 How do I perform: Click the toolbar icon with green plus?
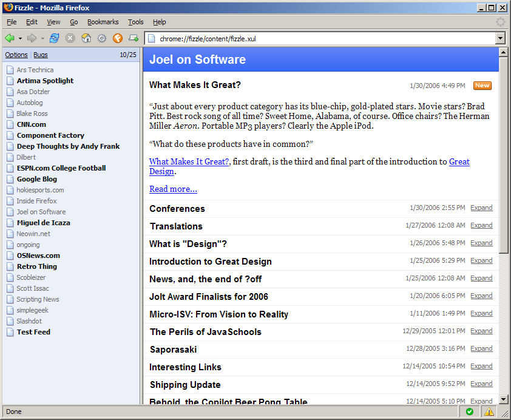(134, 38)
